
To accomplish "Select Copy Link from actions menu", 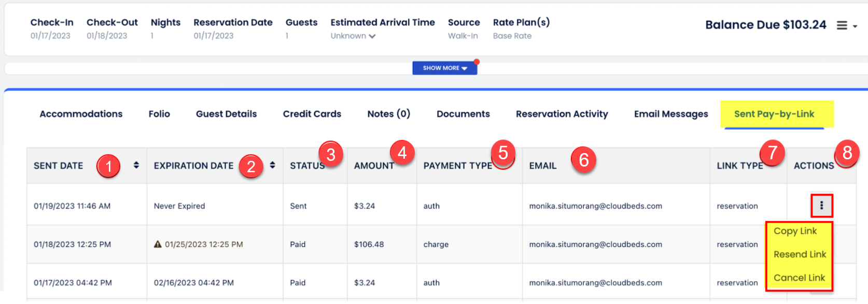I will click(795, 231).
